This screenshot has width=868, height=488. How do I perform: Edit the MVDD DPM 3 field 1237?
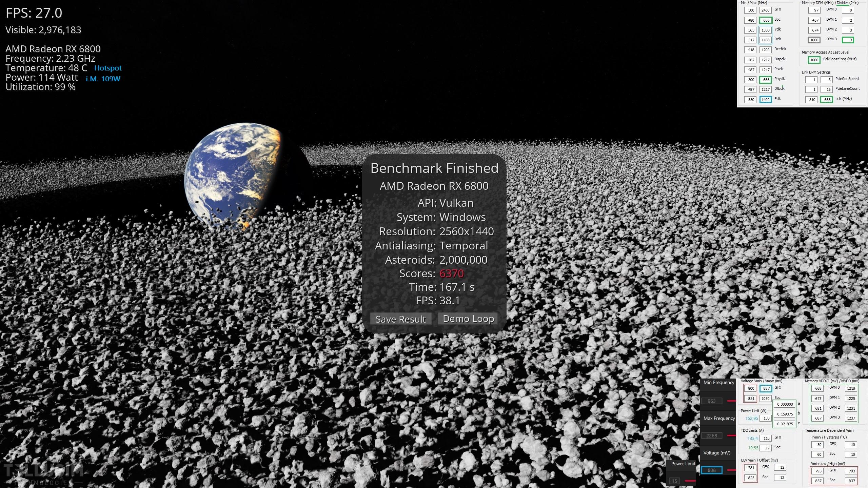pos(851,418)
